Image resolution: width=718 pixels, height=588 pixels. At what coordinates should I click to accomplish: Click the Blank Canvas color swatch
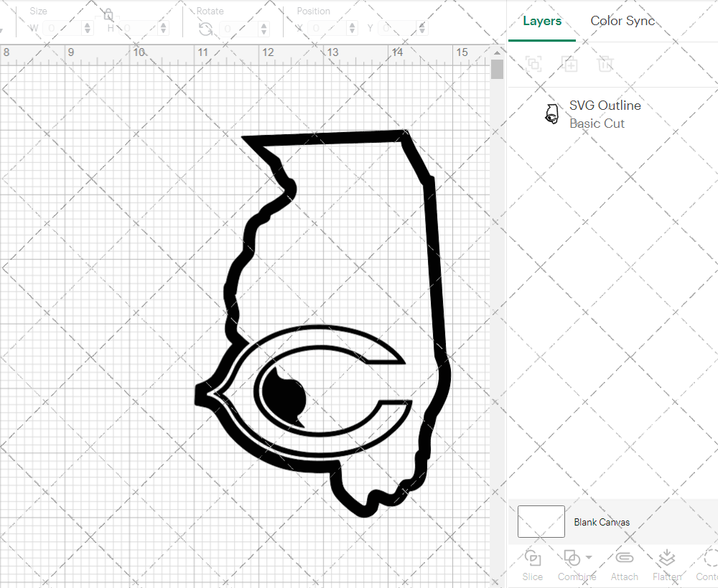click(541, 522)
